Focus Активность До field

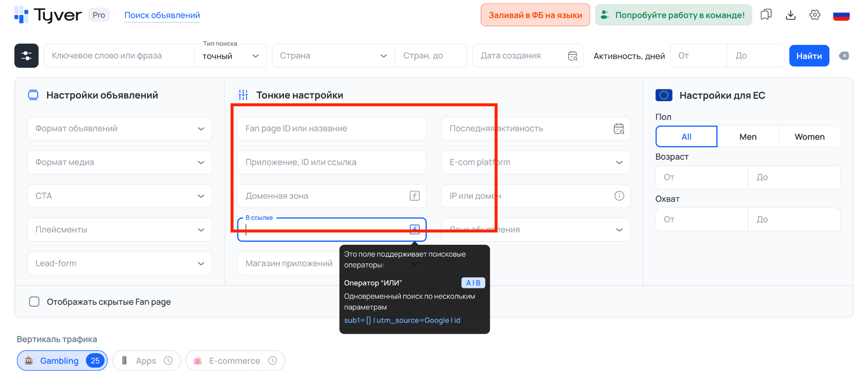pos(755,56)
